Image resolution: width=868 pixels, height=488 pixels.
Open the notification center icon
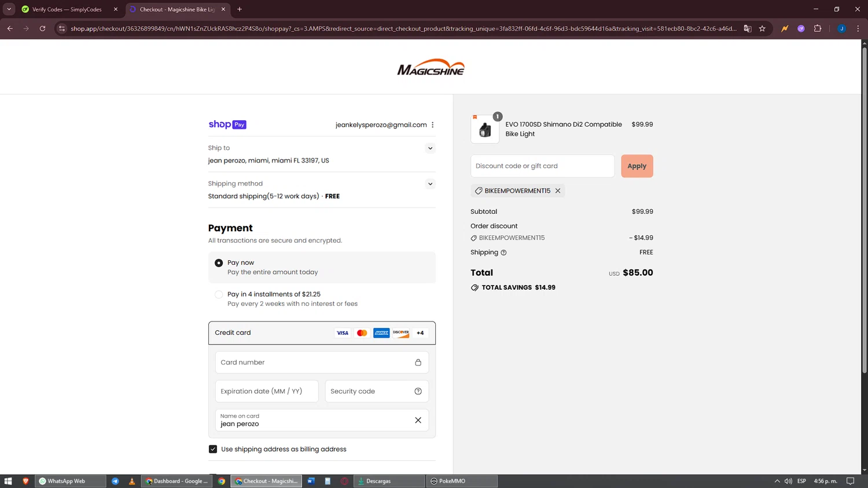850,481
